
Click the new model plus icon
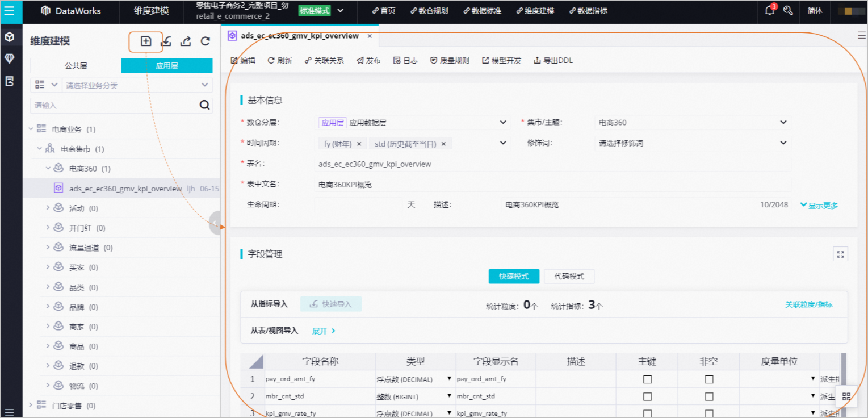146,41
